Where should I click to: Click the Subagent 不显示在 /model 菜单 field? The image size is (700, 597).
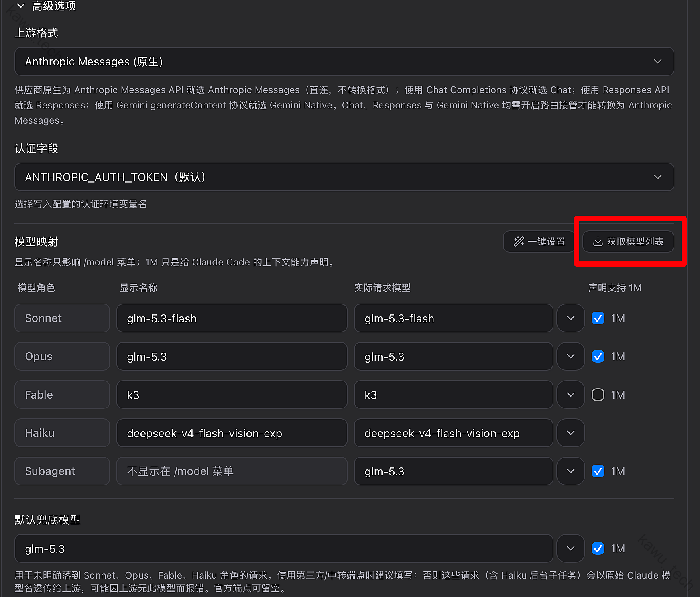click(x=232, y=471)
